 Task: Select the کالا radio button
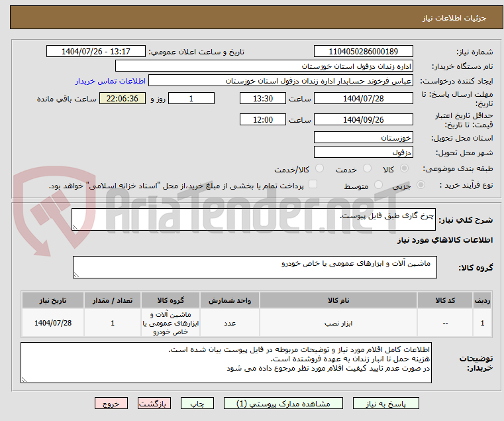(405, 168)
